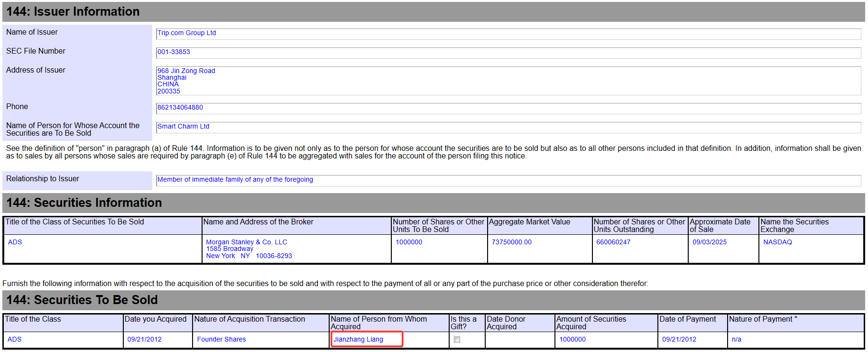868x352 pixels.
Task: Click the Phone number field
Action: (x=508, y=108)
